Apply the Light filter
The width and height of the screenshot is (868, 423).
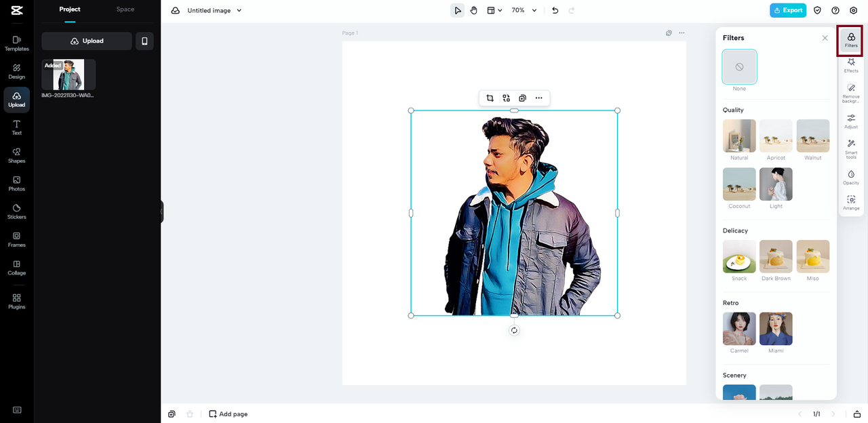click(776, 184)
